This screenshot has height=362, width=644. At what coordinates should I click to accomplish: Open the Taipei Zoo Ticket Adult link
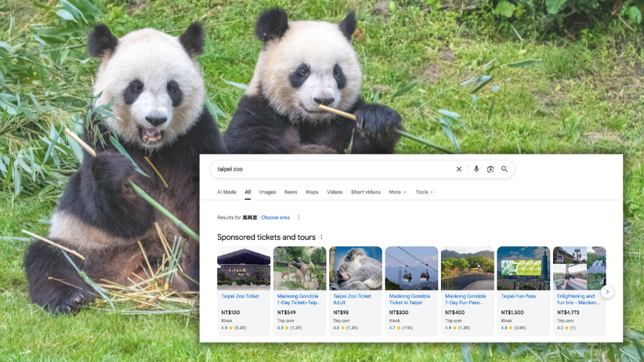point(352,299)
